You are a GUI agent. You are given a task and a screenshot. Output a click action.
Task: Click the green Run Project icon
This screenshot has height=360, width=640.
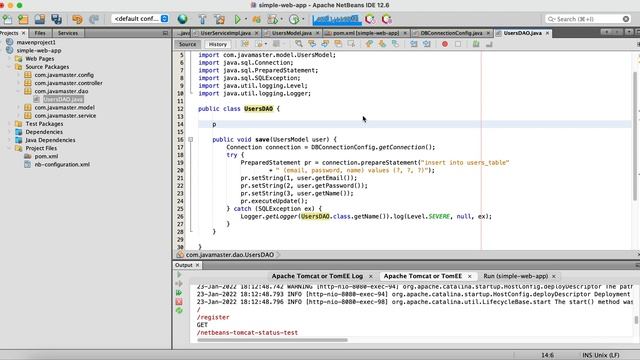tap(238, 19)
